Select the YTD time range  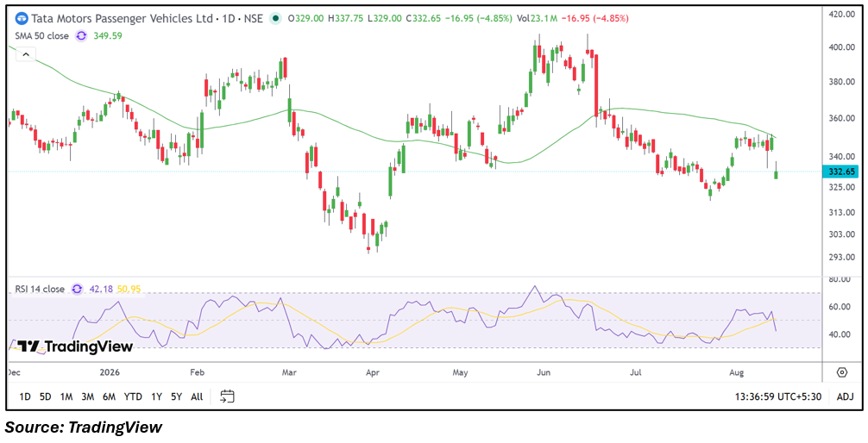[x=133, y=396]
